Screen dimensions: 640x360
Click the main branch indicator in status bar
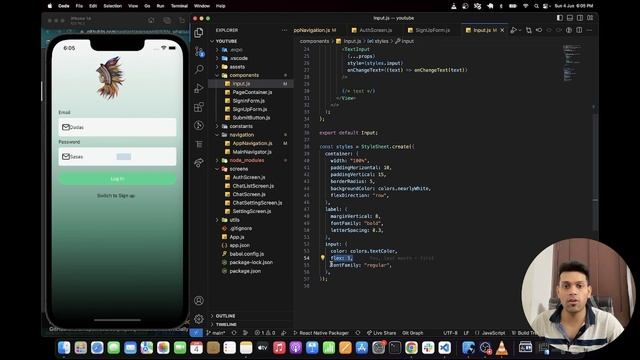tap(216, 333)
